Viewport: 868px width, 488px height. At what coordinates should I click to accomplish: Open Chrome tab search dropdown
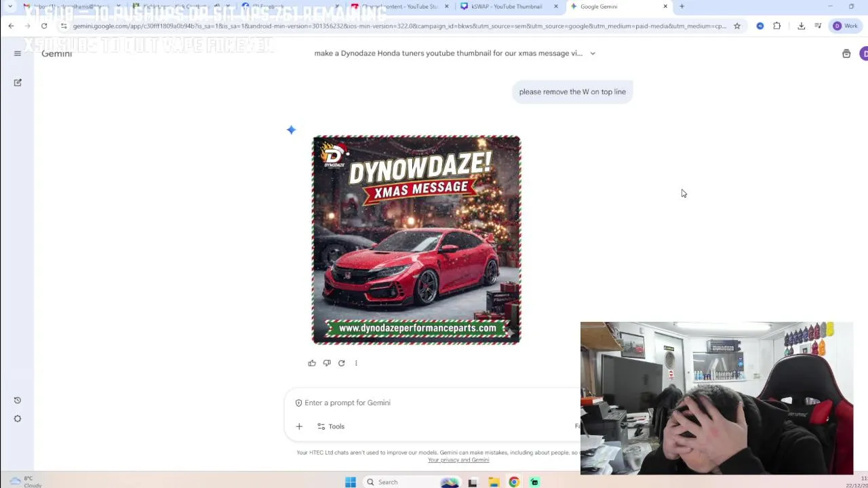click(x=10, y=7)
